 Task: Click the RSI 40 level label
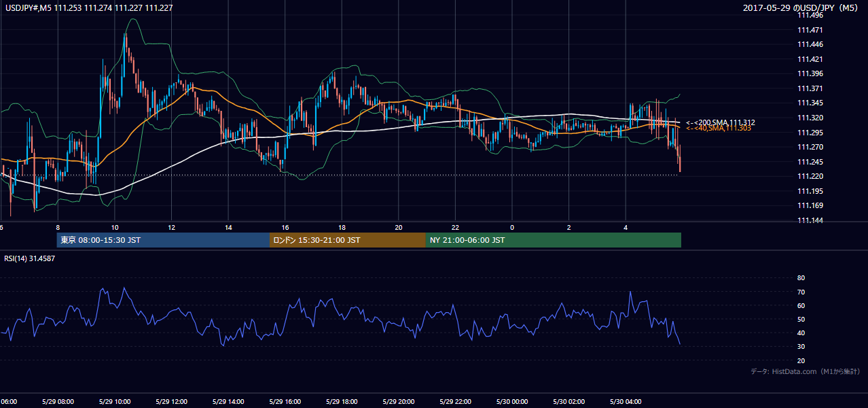801,333
